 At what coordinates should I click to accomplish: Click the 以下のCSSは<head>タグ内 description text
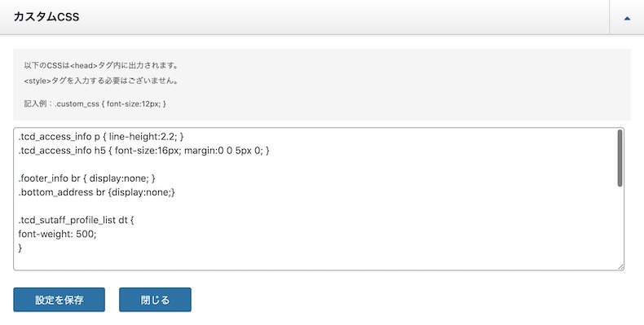[101, 66]
